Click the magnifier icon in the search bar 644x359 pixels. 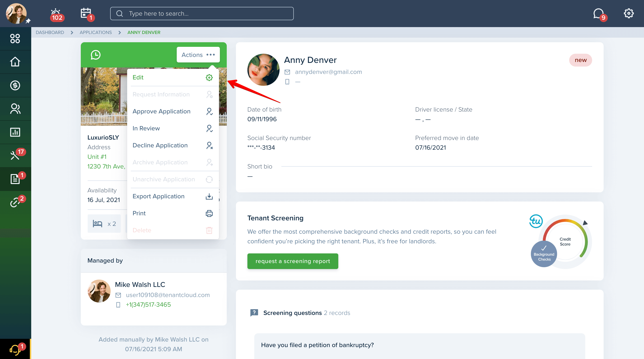tap(120, 14)
